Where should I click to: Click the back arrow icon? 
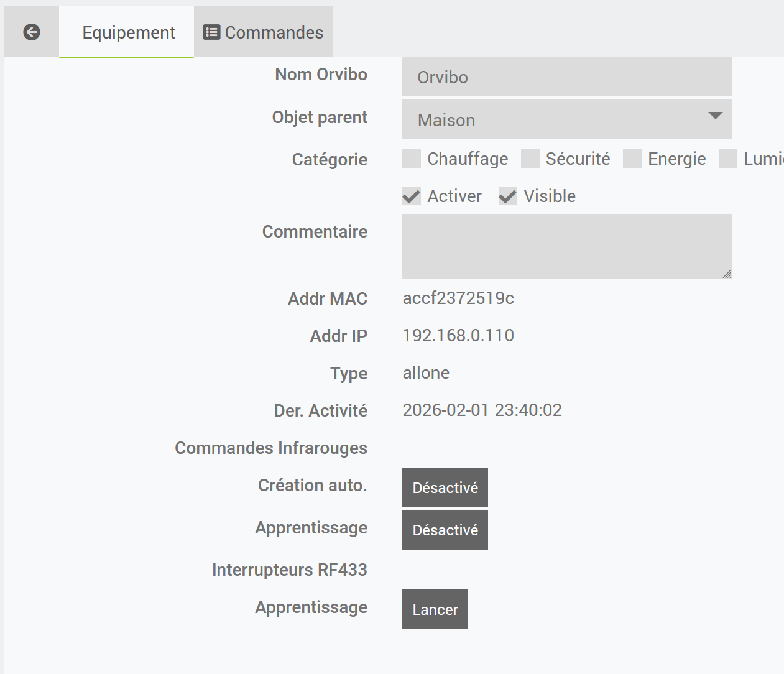pos(32,32)
